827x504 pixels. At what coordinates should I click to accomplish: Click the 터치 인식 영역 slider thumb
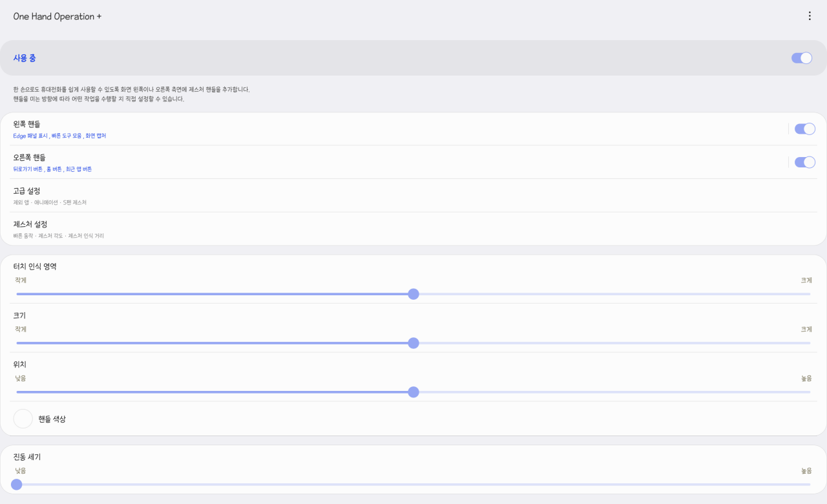[413, 294]
